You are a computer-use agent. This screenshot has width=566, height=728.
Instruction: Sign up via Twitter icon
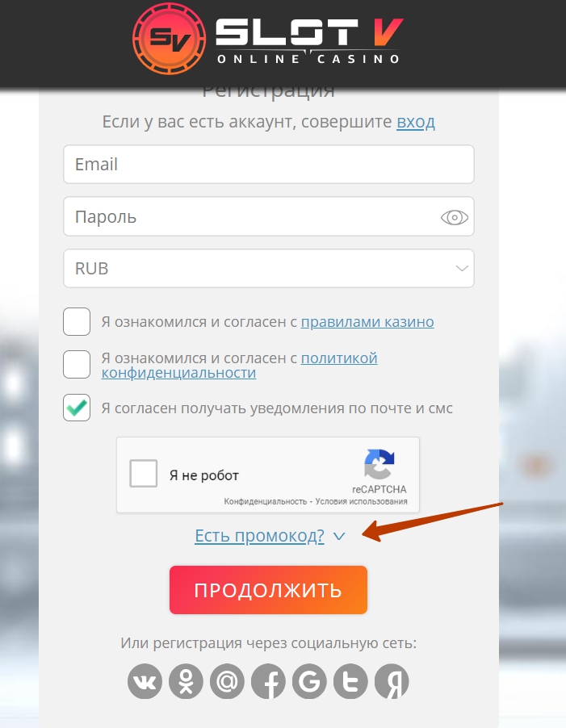tap(350, 681)
